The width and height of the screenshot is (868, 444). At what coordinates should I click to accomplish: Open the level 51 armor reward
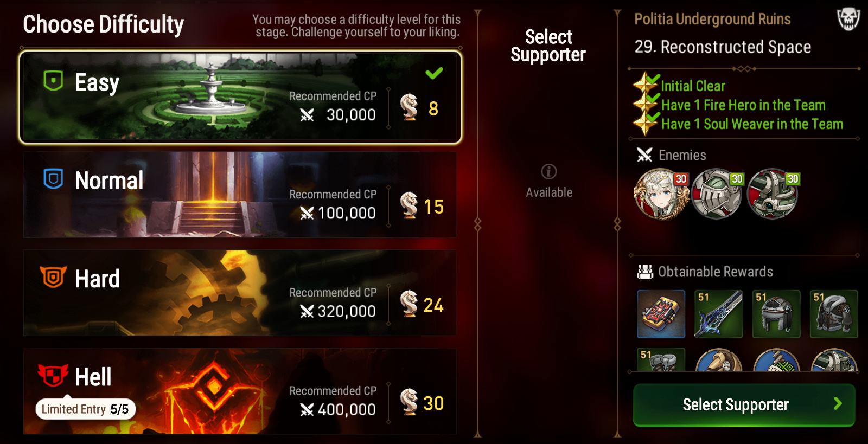834,314
